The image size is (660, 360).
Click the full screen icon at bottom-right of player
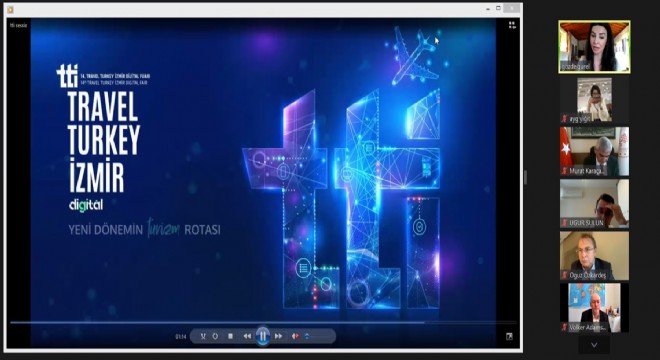pyautogui.click(x=509, y=336)
